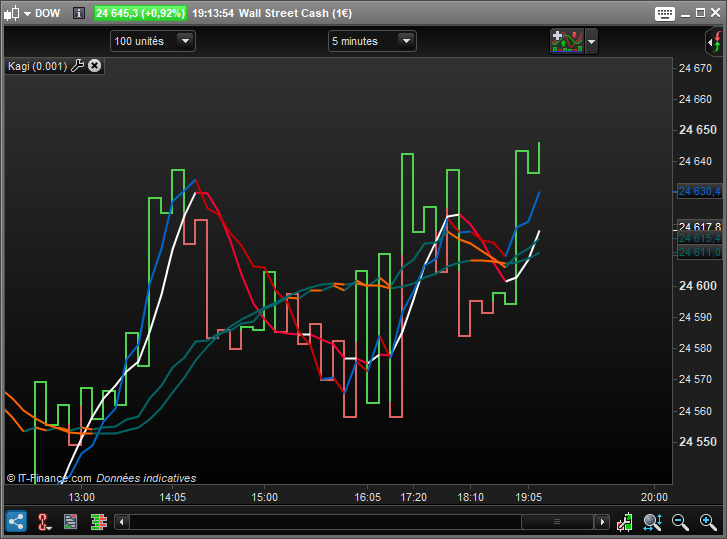
Task: Click the share chart icon
Action: (16, 522)
